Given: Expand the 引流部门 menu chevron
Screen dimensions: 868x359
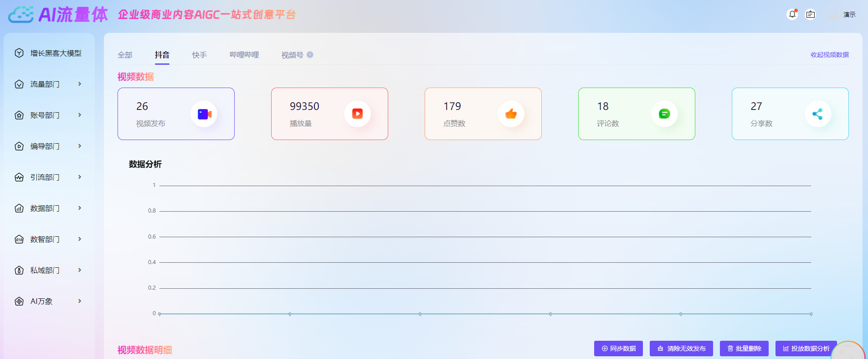Looking at the screenshot, I should coord(80,177).
